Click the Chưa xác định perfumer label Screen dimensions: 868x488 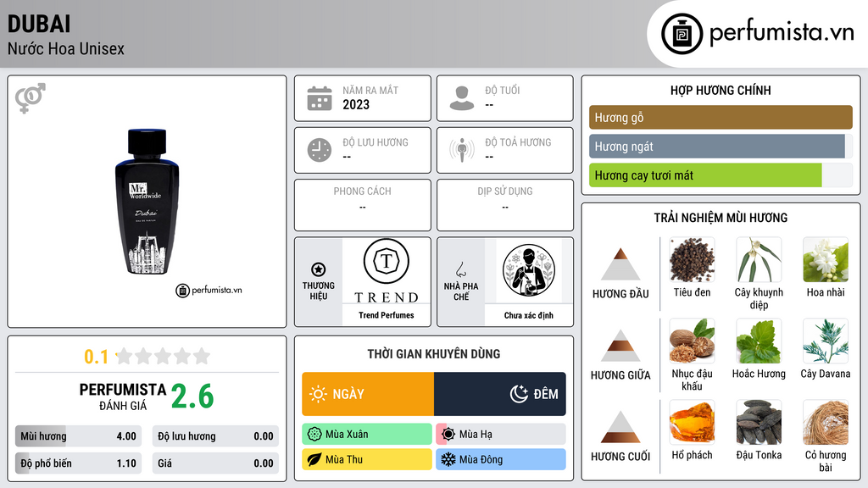coord(529,315)
